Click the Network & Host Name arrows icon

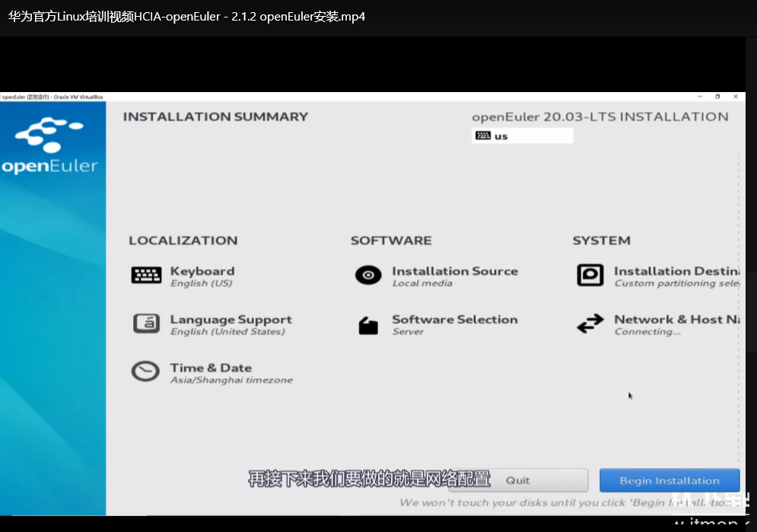[x=590, y=324]
